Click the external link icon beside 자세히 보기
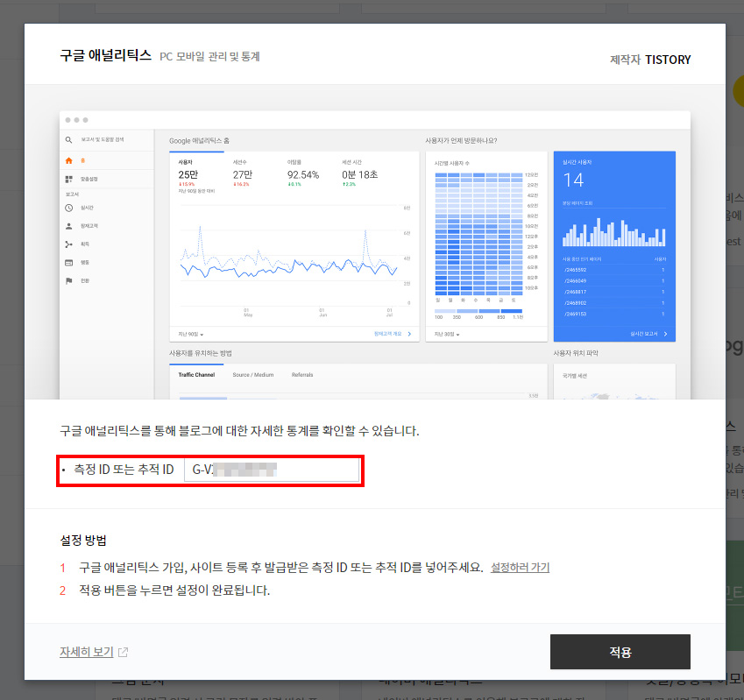744x700 pixels. pos(123,652)
